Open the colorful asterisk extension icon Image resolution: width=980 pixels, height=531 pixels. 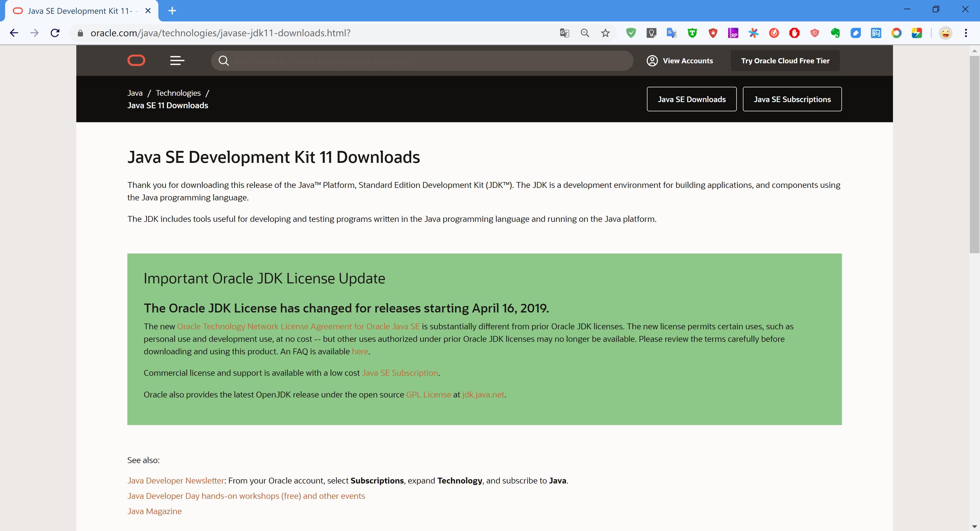(x=754, y=33)
